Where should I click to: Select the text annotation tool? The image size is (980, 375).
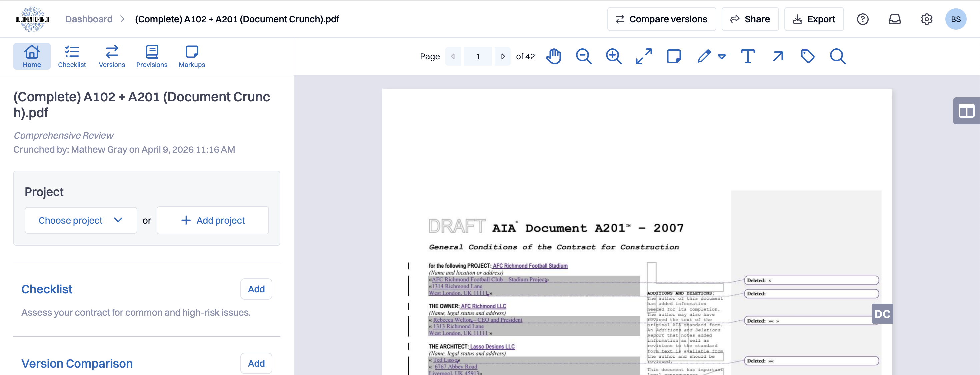748,56
